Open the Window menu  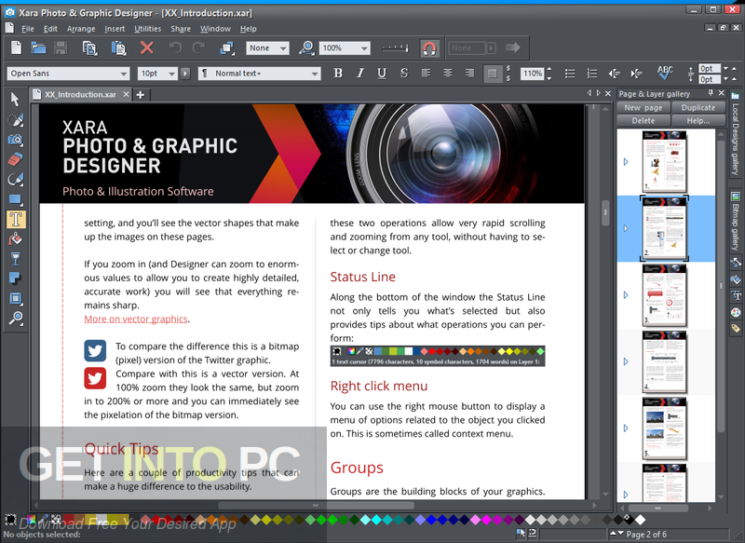(x=215, y=29)
